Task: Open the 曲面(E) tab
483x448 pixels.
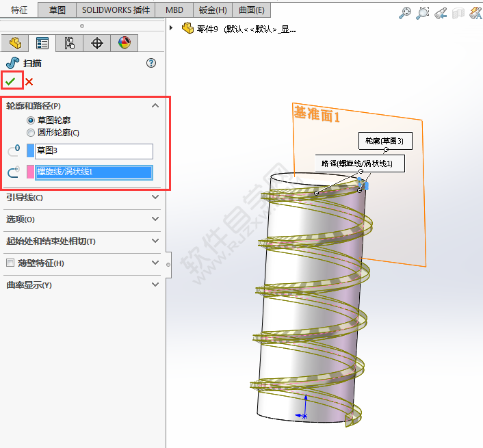Action: pos(251,10)
